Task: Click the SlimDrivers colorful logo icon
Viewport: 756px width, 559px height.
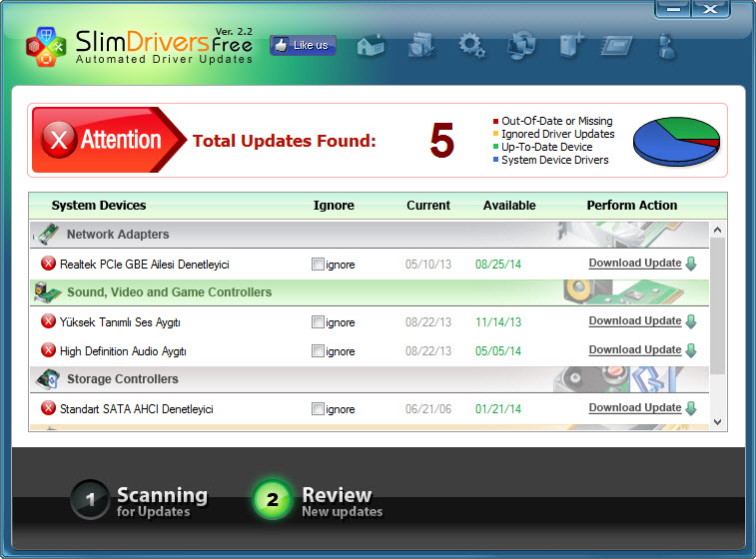Action: point(46,46)
